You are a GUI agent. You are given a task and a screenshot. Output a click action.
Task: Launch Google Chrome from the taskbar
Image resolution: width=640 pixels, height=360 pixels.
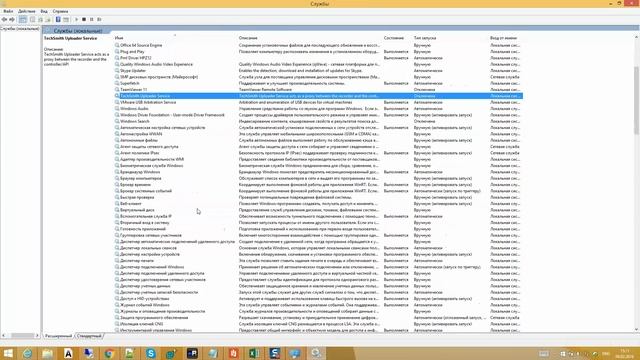(x=109, y=353)
